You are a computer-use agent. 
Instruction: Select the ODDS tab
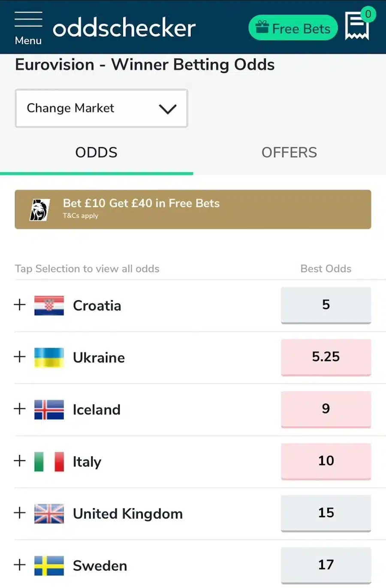(96, 153)
